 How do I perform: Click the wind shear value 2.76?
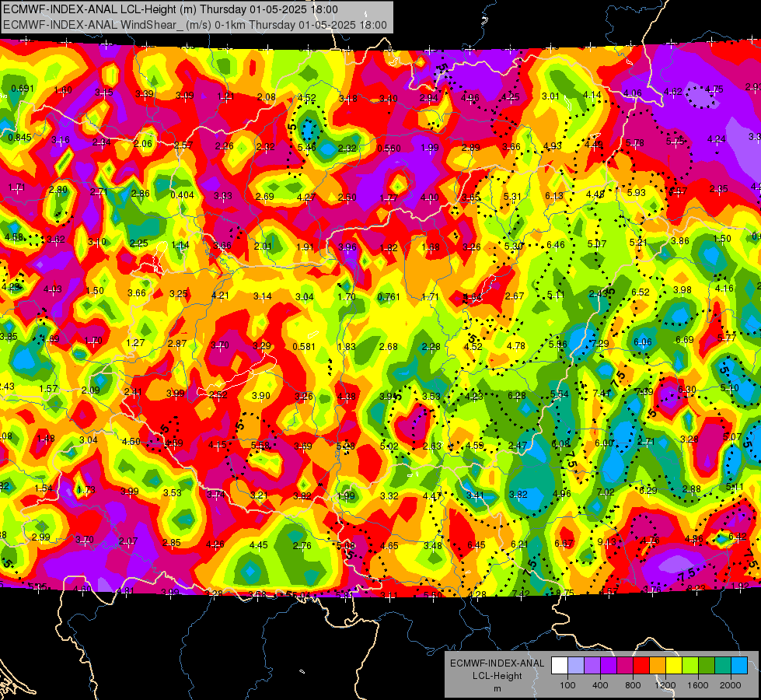coord(302,546)
